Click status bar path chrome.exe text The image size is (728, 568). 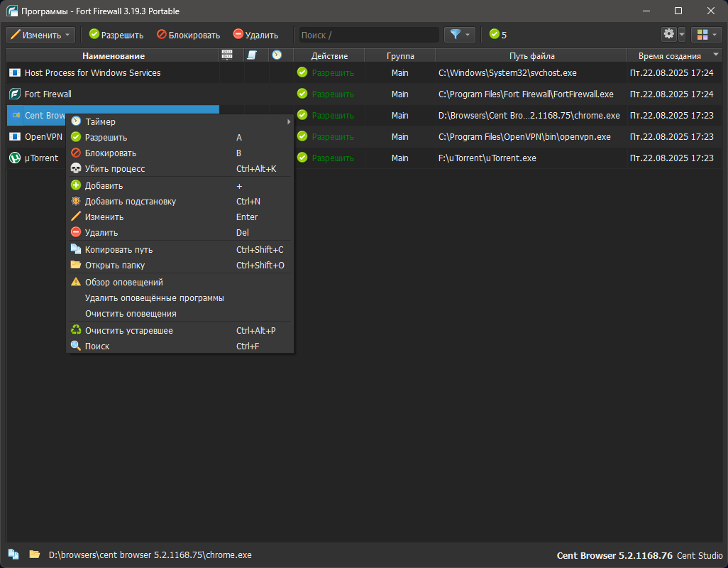click(x=150, y=555)
